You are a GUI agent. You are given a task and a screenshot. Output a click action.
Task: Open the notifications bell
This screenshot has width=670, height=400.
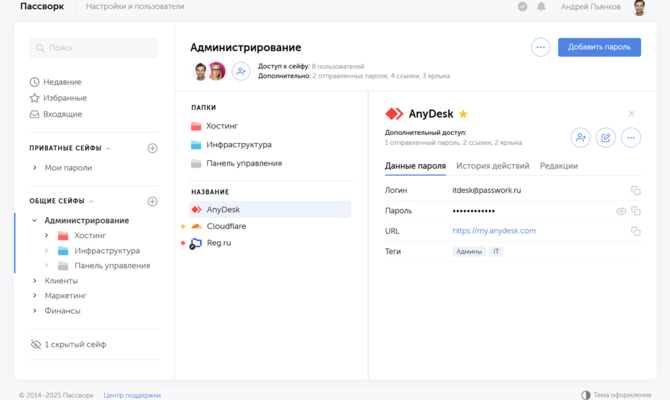[541, 6]
